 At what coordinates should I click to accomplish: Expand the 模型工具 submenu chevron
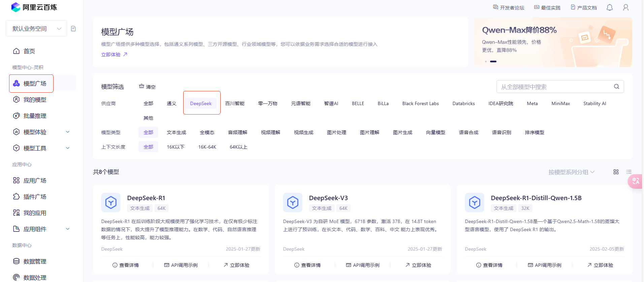coord(68,148)
